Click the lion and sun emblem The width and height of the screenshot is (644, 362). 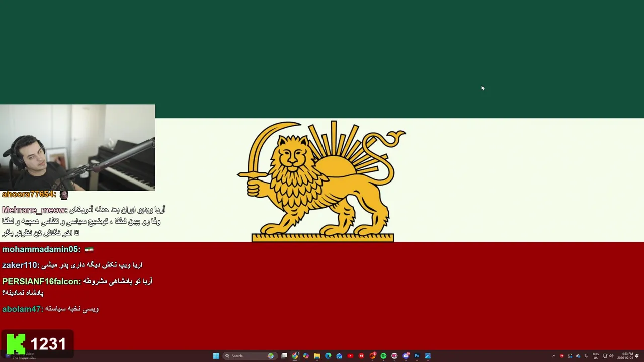click(x=322, y=181)
